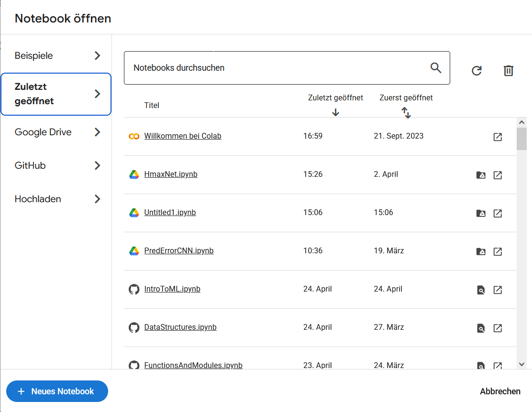
Task: Switch to the Google Drive tab
Action: click(x=56, y=132)
